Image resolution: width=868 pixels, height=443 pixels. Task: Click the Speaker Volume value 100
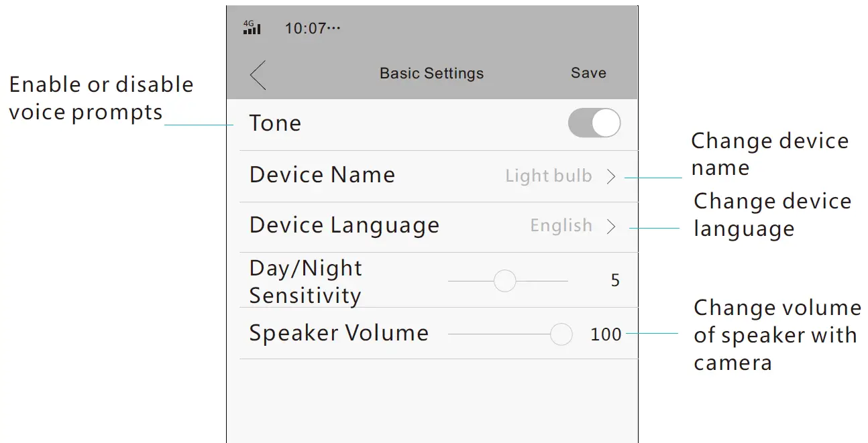point(606,334)
